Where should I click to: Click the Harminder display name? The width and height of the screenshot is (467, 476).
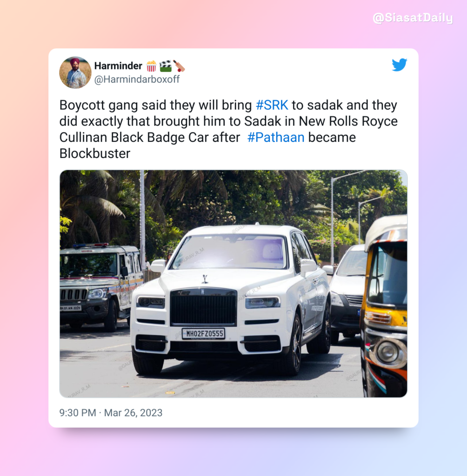click(x=118, y=66)
